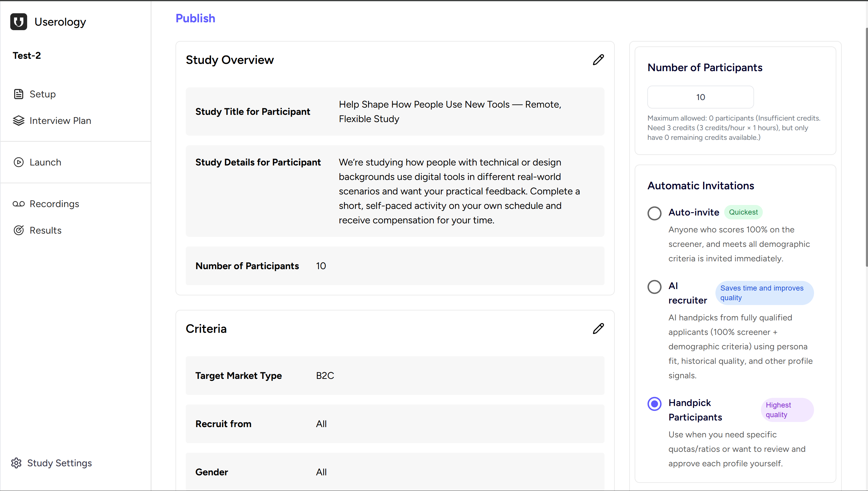Click the Userology logo icon

coord(18,22)
